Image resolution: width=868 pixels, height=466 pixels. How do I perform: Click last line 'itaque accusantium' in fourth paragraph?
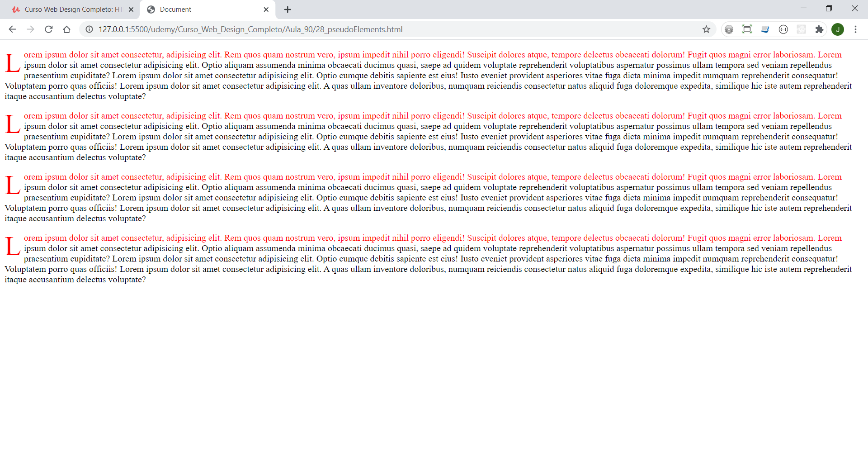coord(75,280)
